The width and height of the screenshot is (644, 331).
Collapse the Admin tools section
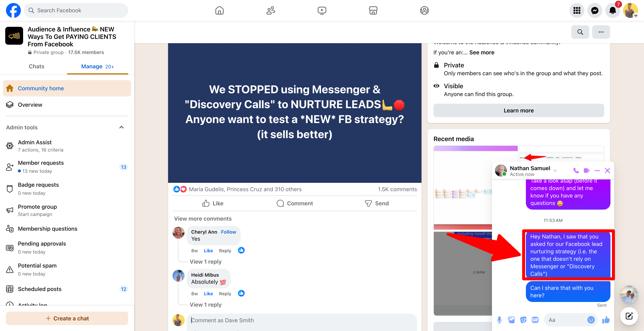coord(121,127)
